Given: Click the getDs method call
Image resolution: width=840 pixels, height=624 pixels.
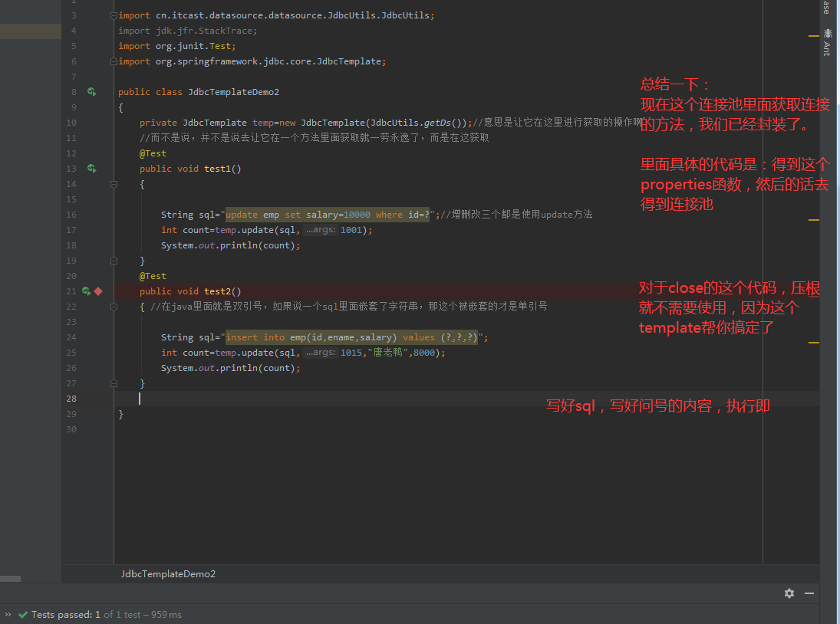Looking at the screenshot, I should [x=437, y=123].
